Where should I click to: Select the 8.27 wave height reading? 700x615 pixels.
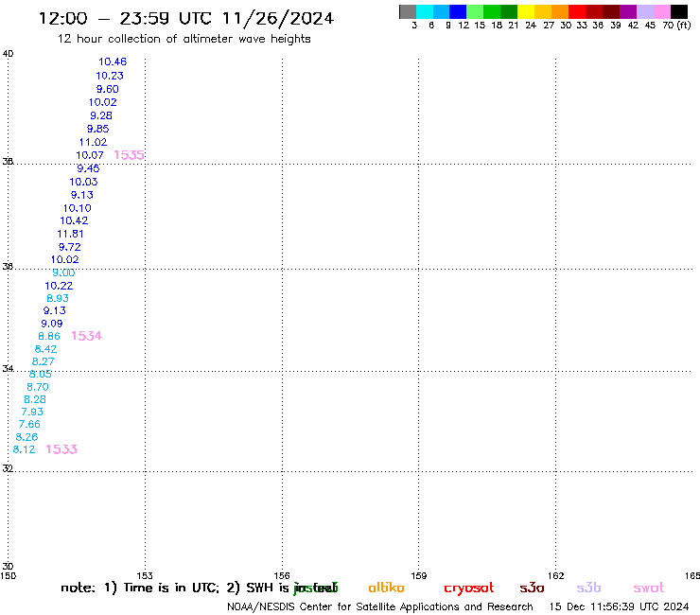[x=44, y=361]
